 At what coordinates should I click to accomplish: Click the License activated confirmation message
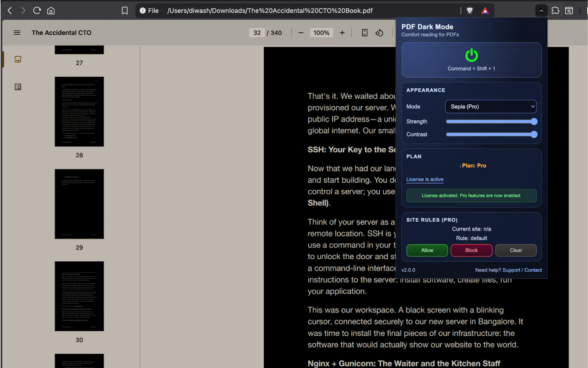pos(472,195)
